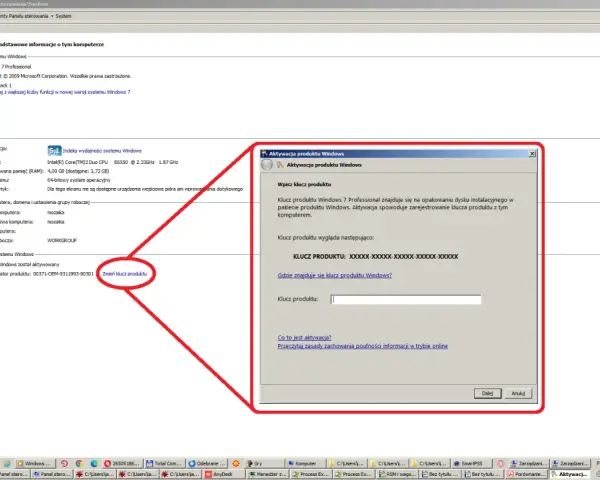Switch to the 'Komputer' taskbar button
This screenshot has height=480, width=600.
click(306, 464)
